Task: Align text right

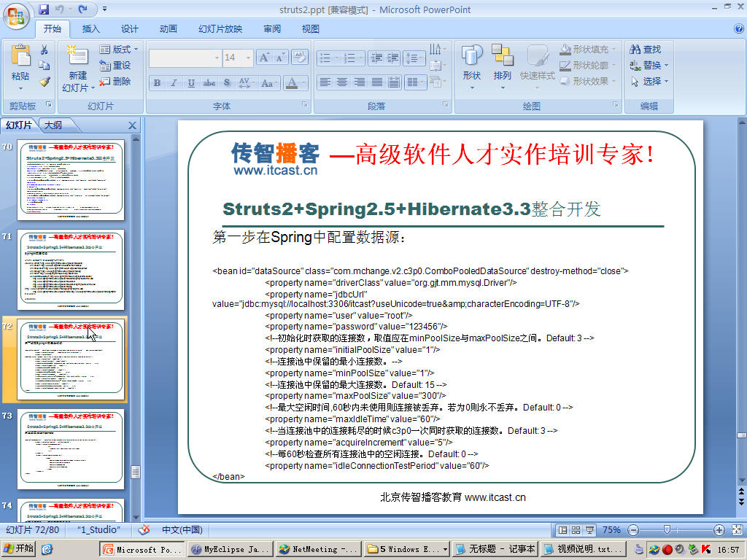Action: pyautogui.click(x=360, y=82)
